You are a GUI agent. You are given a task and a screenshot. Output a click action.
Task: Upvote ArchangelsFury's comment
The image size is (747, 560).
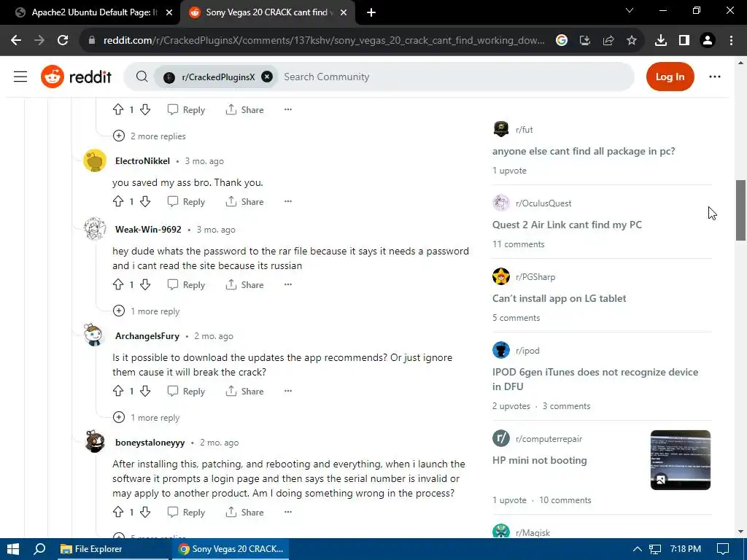tap(118, 391)
